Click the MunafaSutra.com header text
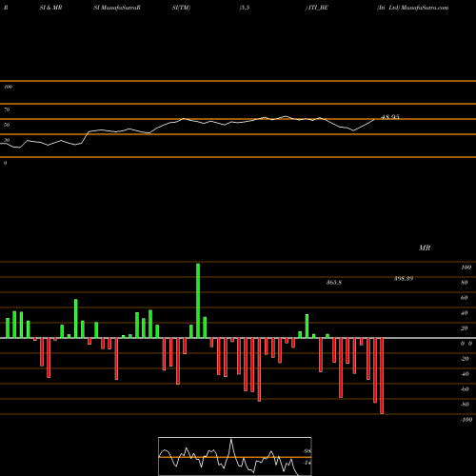Image resolution: width=476 pixels, height=476 pixels. pos(425,8)
